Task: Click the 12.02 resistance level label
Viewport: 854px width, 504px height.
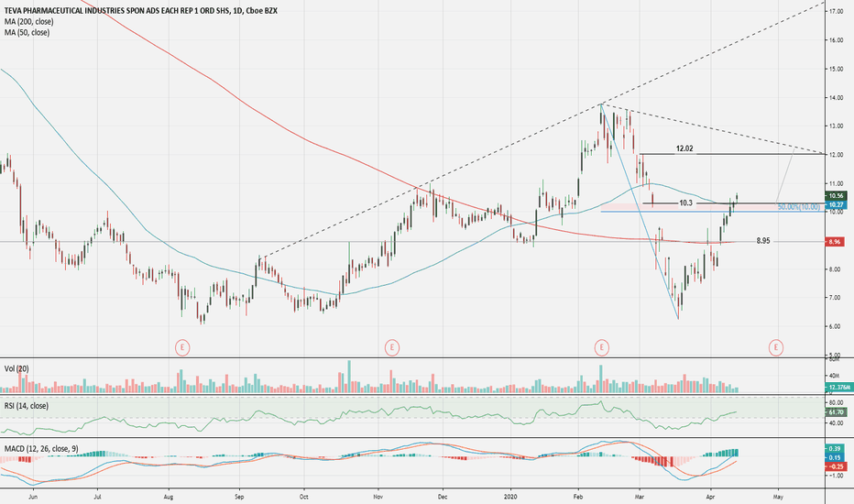Action: [x=684, y=148]
